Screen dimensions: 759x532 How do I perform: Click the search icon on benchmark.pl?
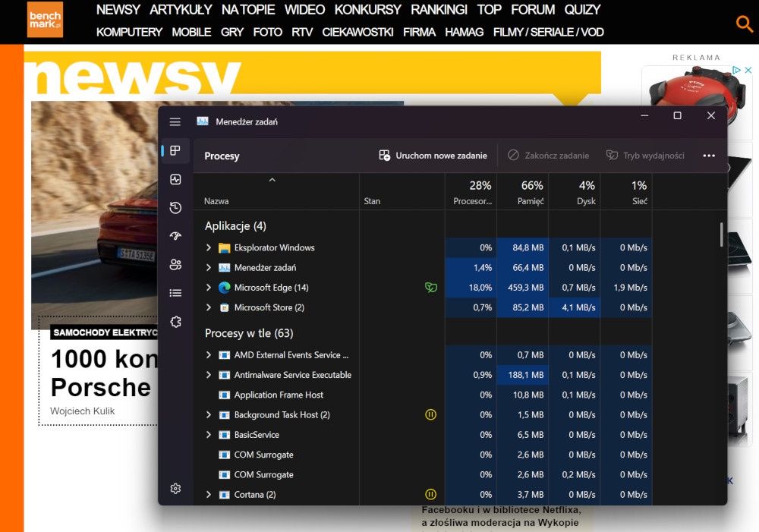click(744, 23)
